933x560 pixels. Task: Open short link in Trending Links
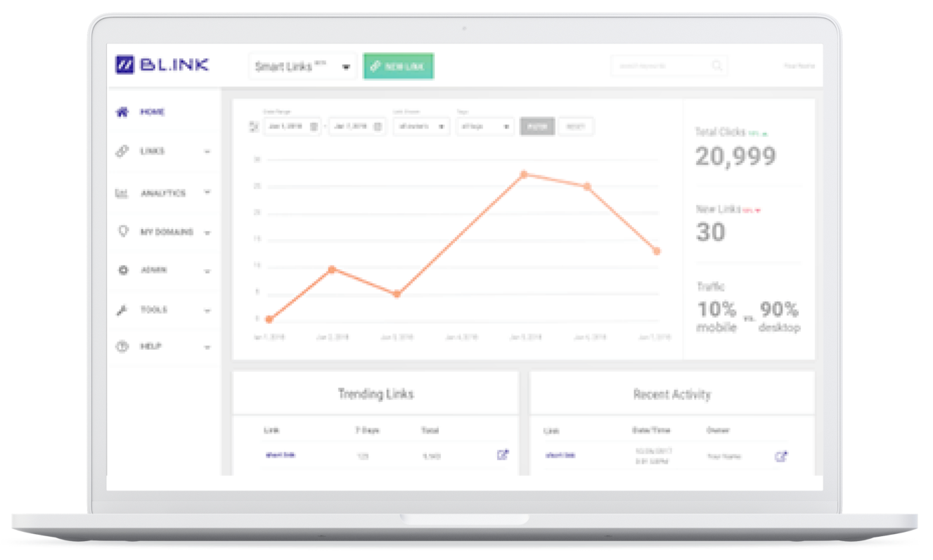[x=281, y=455]
